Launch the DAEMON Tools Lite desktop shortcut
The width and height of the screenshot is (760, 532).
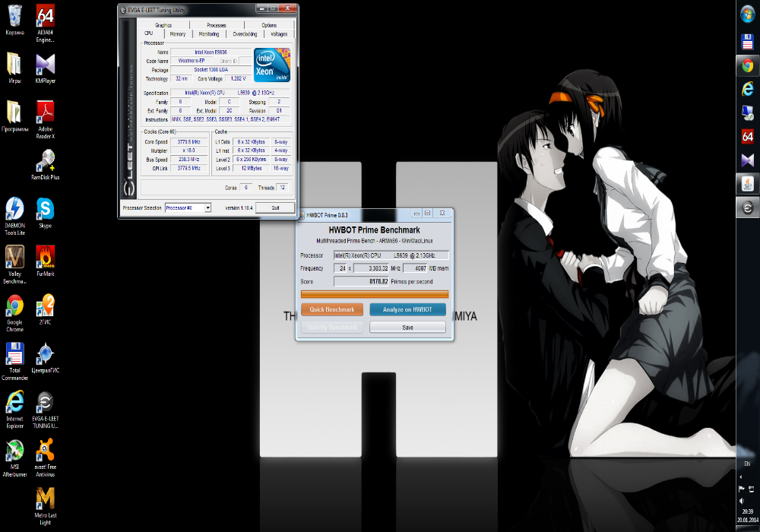point(14,216)
